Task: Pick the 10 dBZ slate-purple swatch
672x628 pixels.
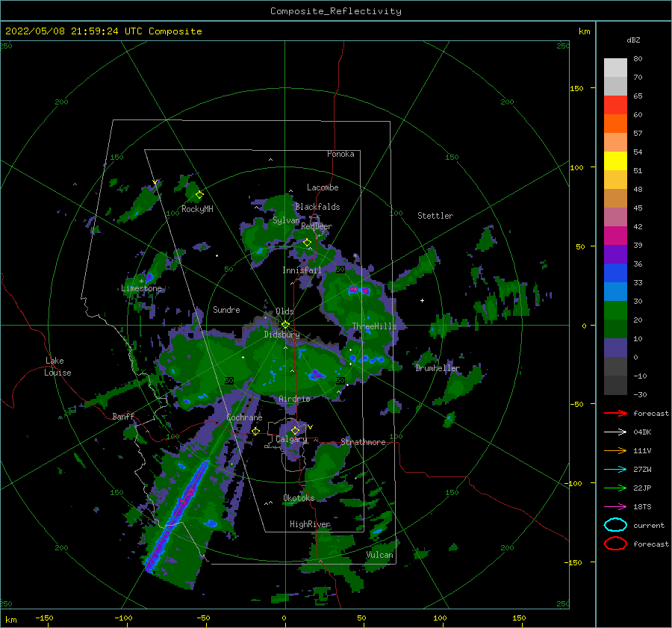Action: pyautogui.click(x=615, y=348)
